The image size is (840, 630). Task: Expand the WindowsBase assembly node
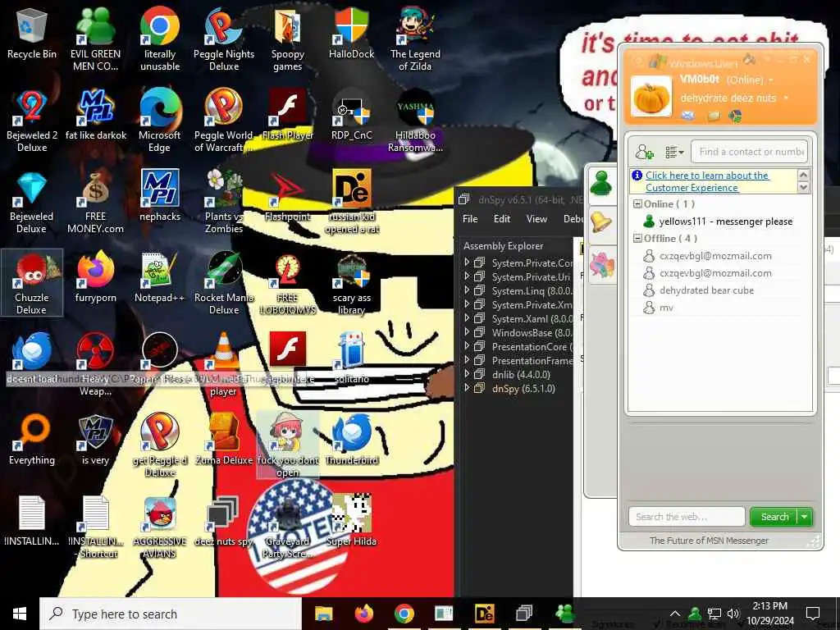(467, 332)
